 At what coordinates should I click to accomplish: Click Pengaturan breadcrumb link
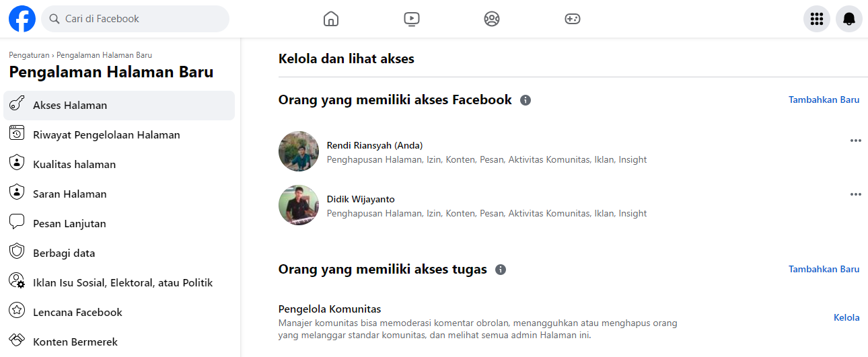tap(29, 55)
